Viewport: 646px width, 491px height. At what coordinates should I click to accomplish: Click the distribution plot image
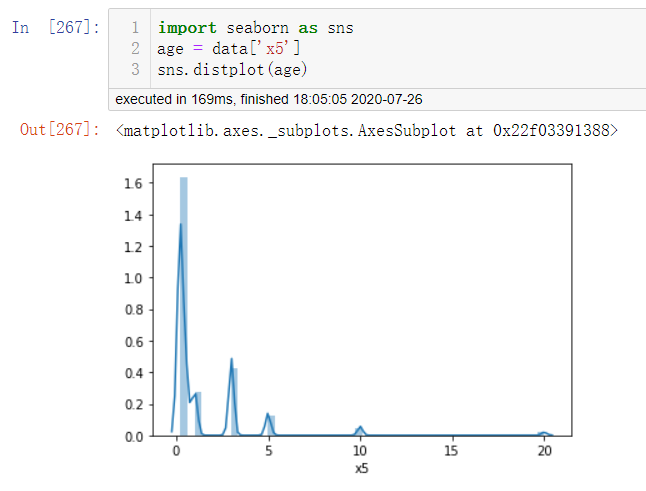coord(348,318)
